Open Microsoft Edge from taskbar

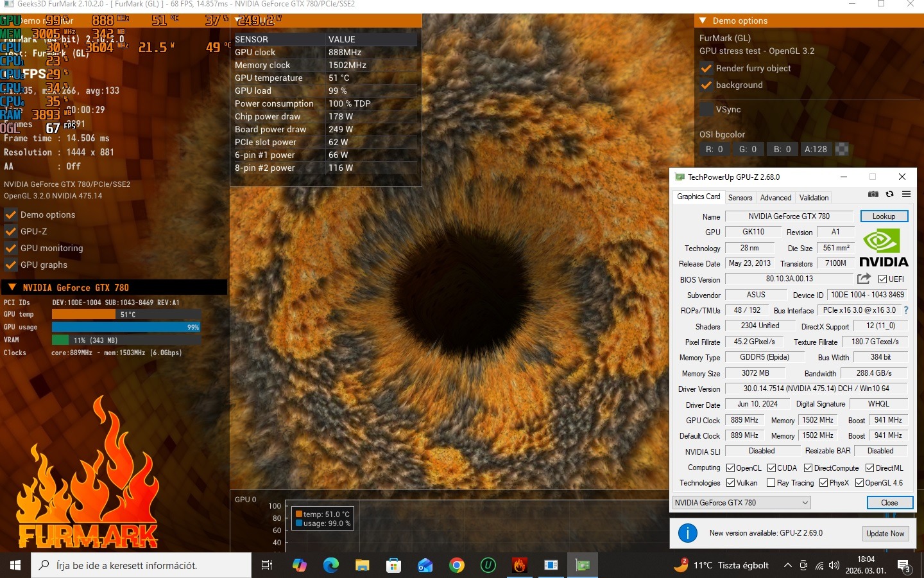point(331,565)
